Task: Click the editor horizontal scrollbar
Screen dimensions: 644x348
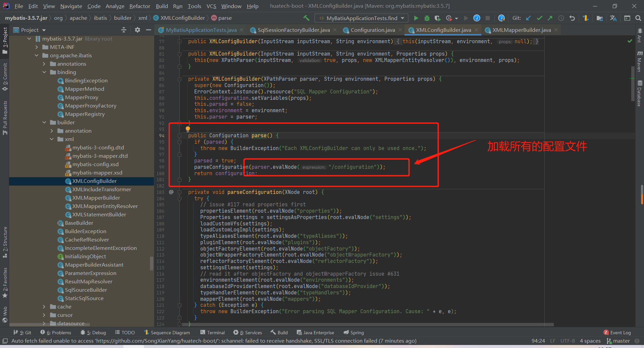Action: (367, 325)
